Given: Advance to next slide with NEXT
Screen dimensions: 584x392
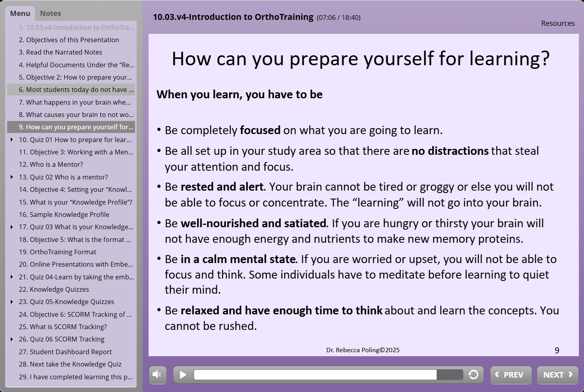Looking at the screenshot, I should pyautogui.click(x=557, y=375).
